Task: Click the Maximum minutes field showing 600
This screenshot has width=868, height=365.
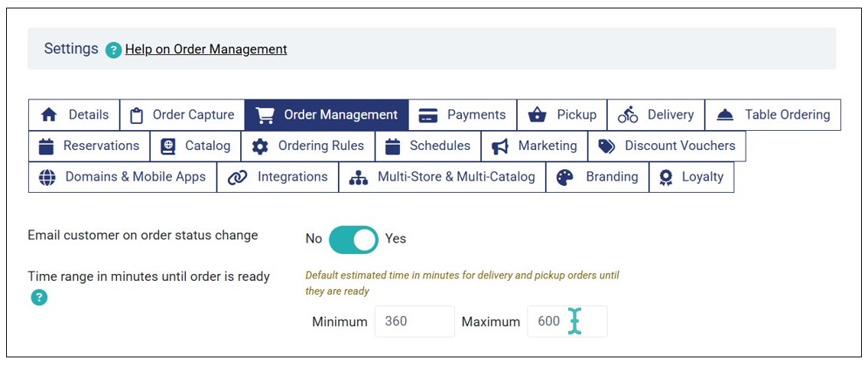Action: 567,321
